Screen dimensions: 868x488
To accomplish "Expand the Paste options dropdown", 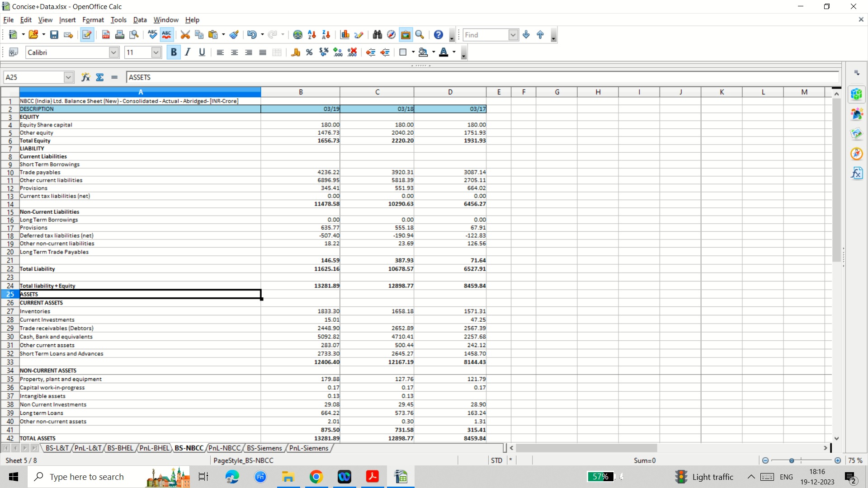I will click(x=223, y=35).
